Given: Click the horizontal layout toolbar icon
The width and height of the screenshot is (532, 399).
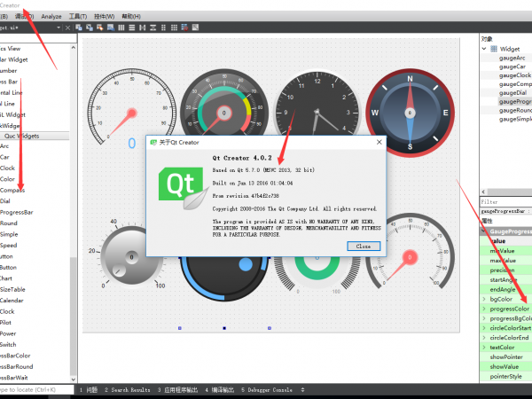Looking at the screenshot, I should [x=122, y=27].
